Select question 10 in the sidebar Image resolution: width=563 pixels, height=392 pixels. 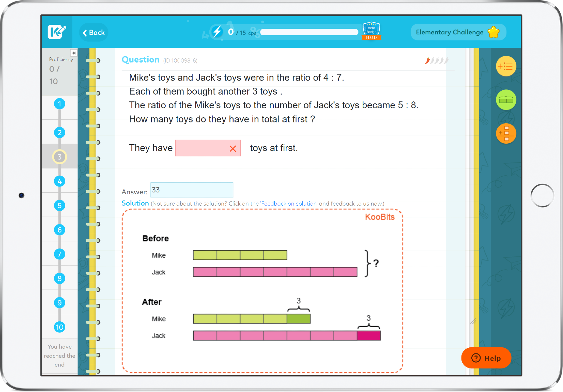(60, 327)
